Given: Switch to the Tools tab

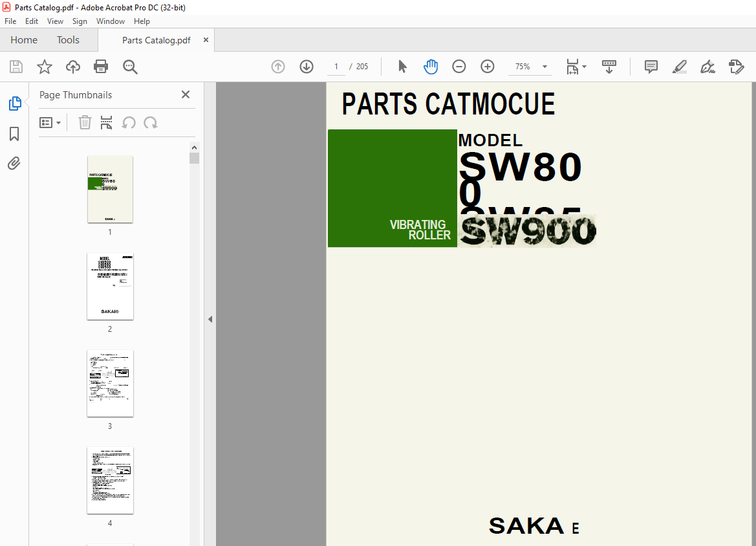Looking at the screenshot, I should point(68,40).
